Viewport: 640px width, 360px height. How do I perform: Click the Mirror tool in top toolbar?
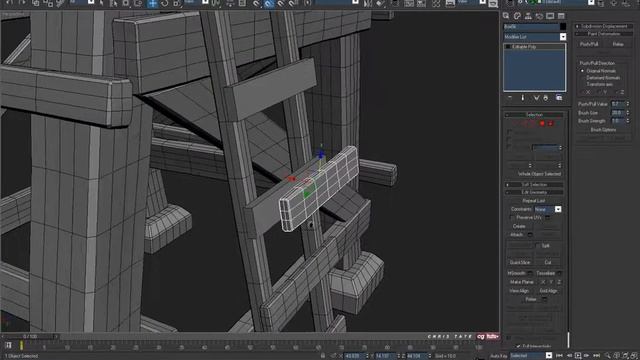[367, 4]
